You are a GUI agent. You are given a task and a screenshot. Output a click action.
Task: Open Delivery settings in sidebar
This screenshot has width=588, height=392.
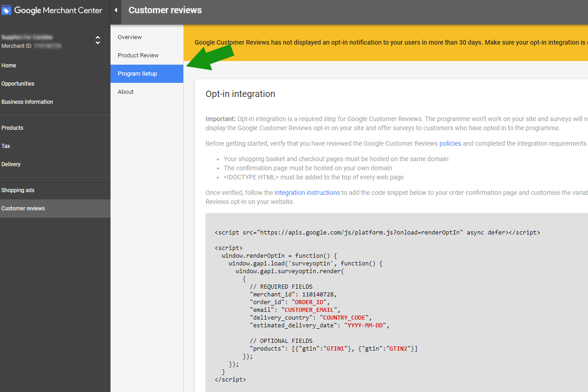pyautogui.click(x=11, y=164)
